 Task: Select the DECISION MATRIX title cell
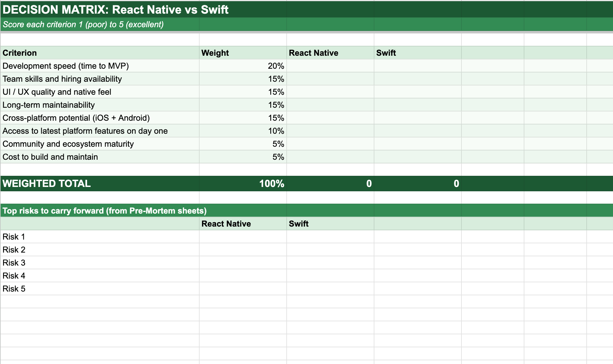point(100,10)
